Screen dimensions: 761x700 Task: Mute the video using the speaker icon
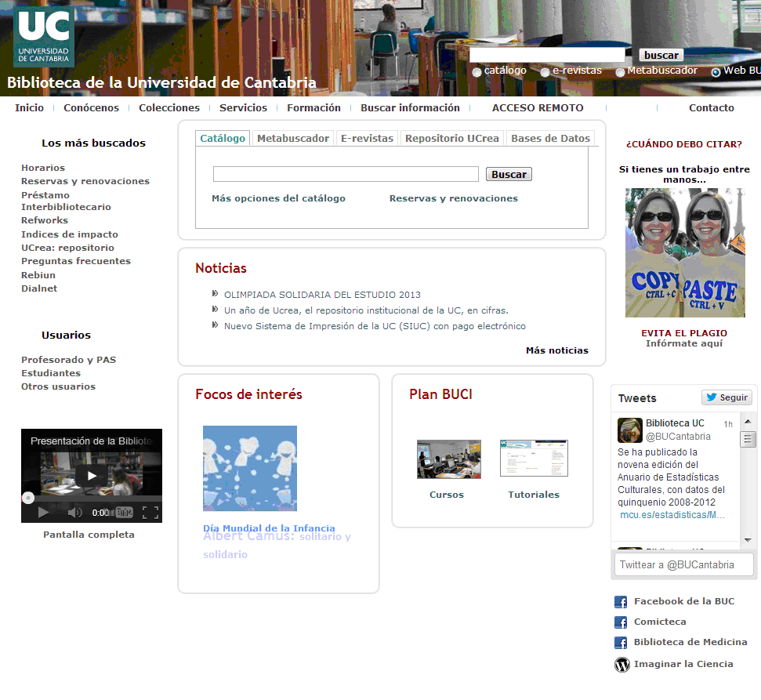coord(74,513)
